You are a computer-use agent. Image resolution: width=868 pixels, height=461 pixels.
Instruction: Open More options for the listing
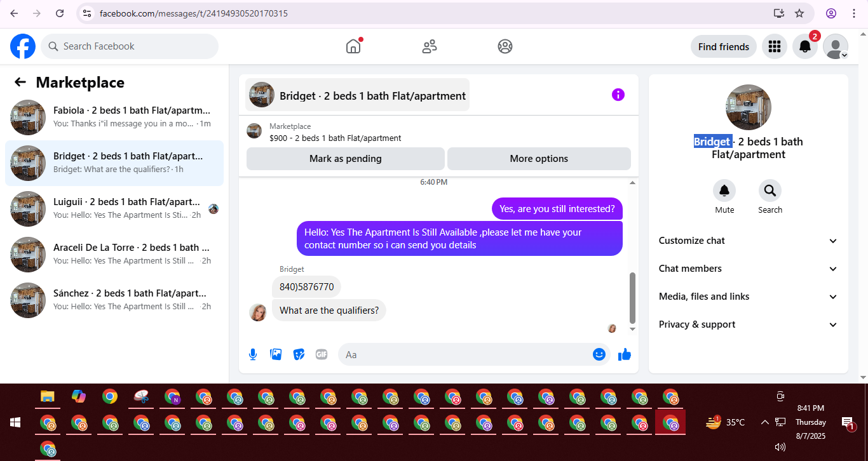539,159
